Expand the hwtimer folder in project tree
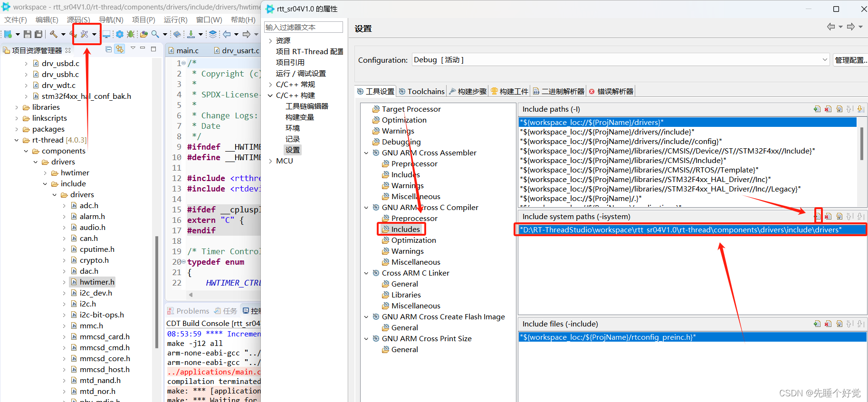The image size is (868, 402). pyautogui.click(x=45, y=173)
